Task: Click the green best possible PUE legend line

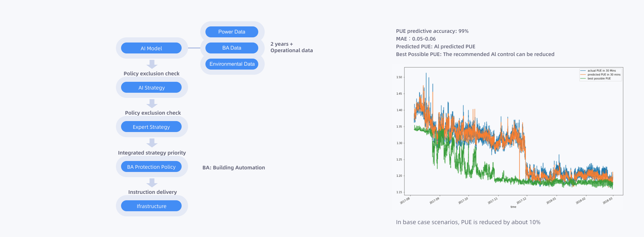Action: coord(583,78)
